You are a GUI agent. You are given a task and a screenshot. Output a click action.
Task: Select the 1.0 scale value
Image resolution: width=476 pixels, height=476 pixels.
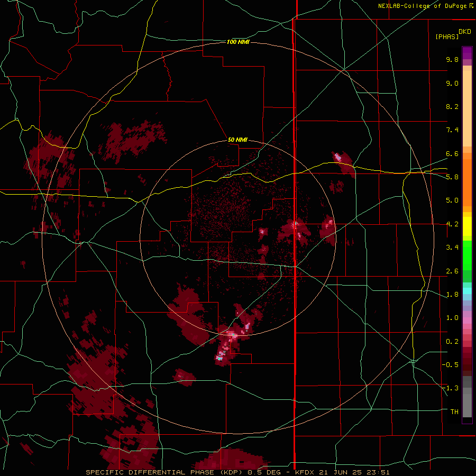coord(452,318)
